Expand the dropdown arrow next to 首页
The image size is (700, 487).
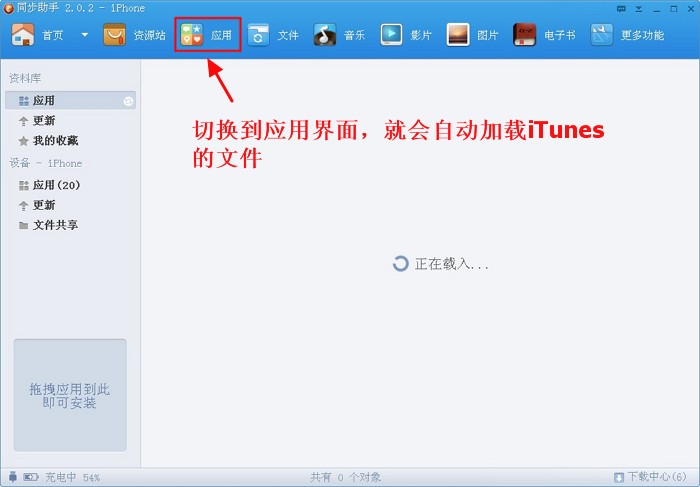[x=84, y=35]
